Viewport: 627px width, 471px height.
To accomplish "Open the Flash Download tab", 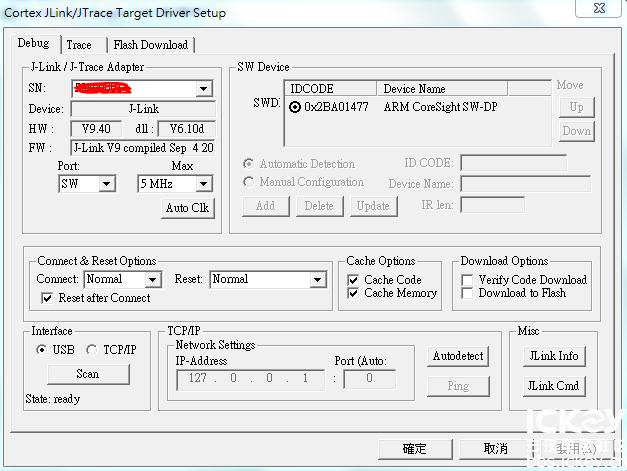I will [x=150, y=45].
